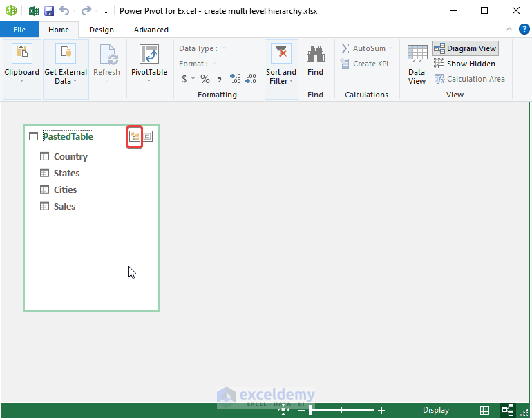532x419 pixels.
Task: Save the workbook with the floppy icon
Action: pos(49,11)
